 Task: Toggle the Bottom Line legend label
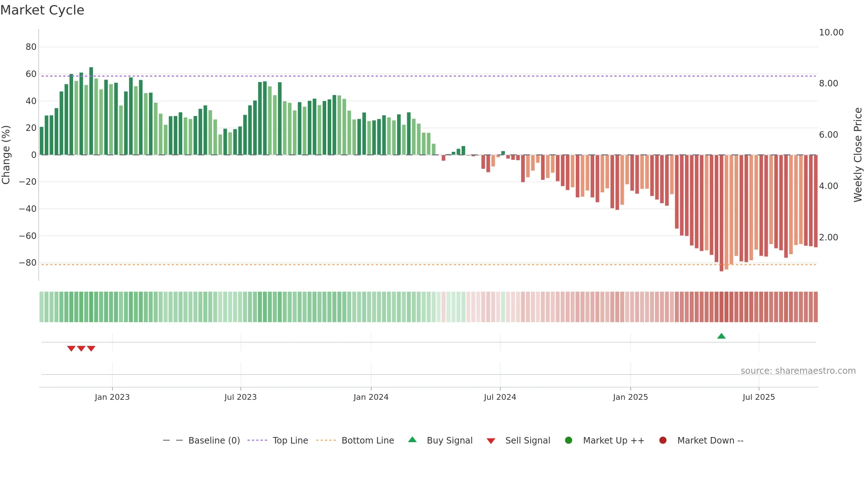368,440
